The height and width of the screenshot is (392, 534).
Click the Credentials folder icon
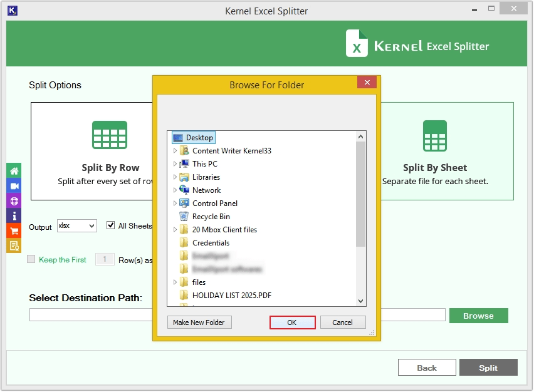click(184, 243)
